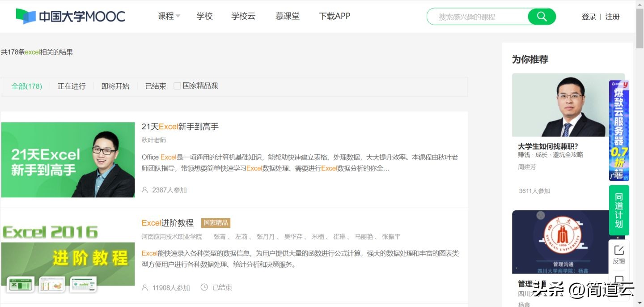
Task: Open recommended course 大学生如何找兼职?
Action: tap(548, 146)
